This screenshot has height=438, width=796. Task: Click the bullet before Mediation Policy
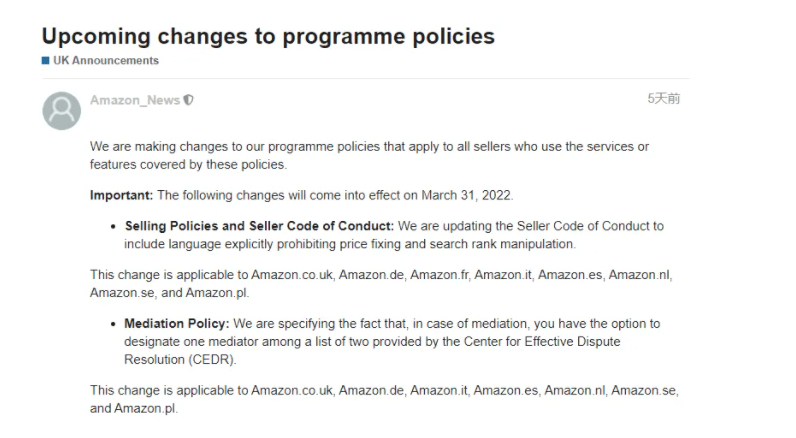(x=114, y=324)
